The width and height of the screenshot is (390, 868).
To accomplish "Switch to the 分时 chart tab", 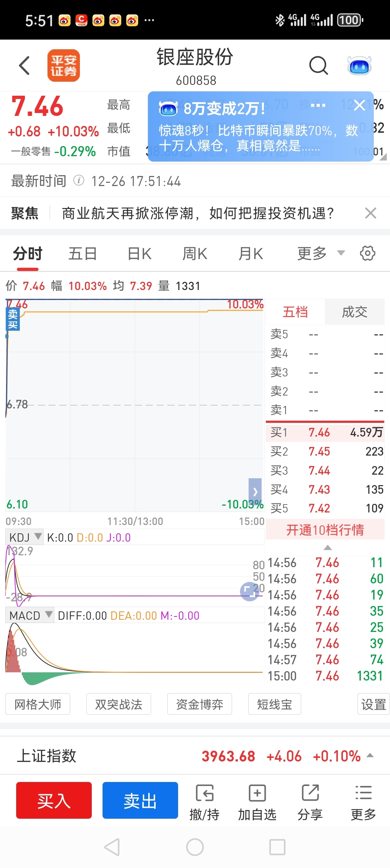I will tap(28, 254).
